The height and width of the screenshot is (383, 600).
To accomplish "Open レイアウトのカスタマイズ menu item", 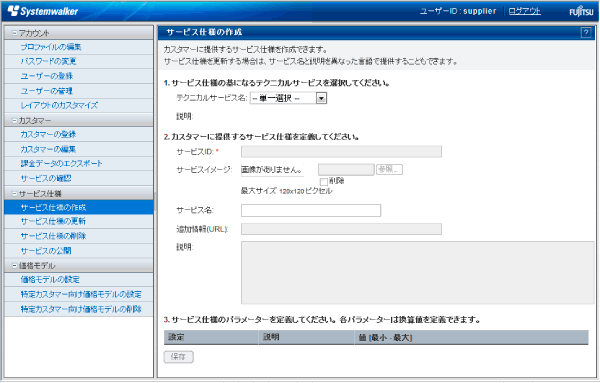I will pos(79,105).
